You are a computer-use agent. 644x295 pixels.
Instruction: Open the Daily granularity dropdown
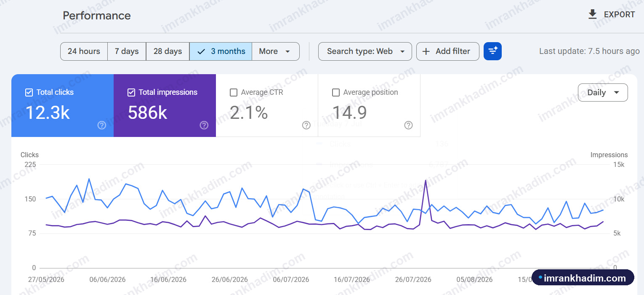603,93
